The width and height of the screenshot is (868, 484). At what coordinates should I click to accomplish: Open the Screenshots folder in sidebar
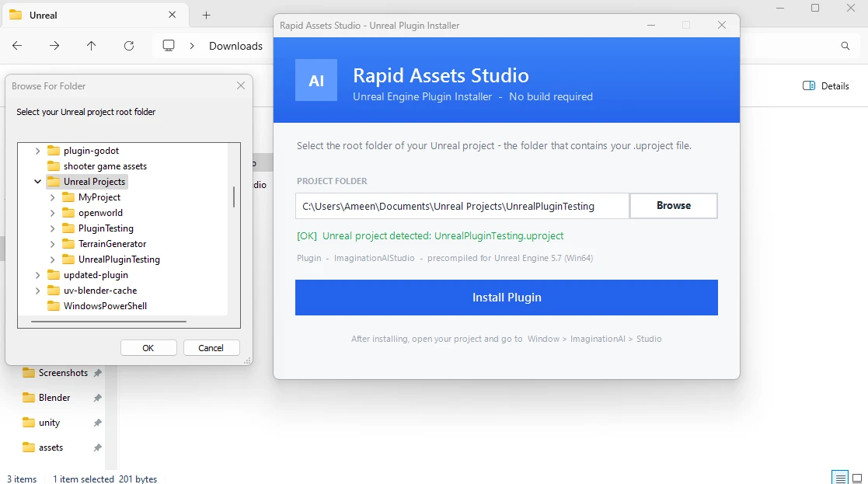[55, 373]
